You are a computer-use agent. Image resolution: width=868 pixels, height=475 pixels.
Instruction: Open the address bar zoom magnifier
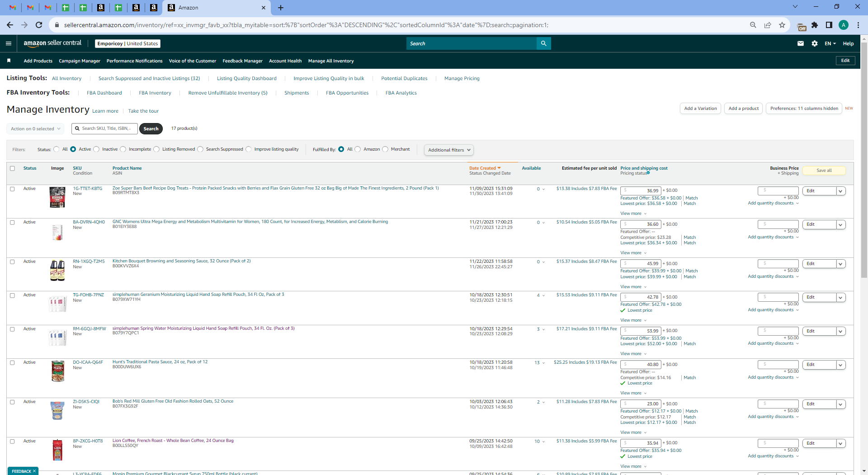click(753, 25)
